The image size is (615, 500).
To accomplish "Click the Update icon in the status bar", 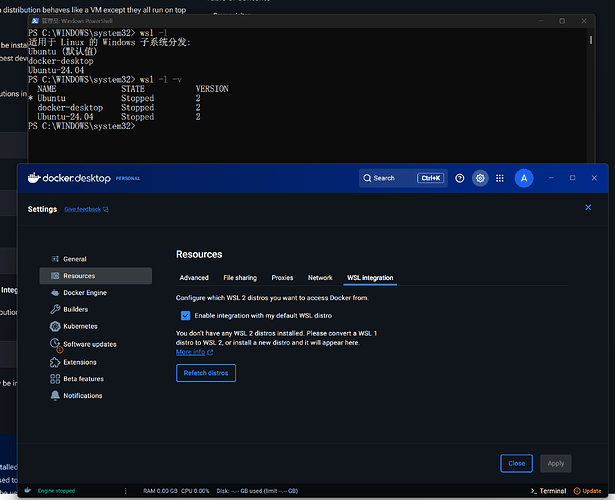I will 577,491.
